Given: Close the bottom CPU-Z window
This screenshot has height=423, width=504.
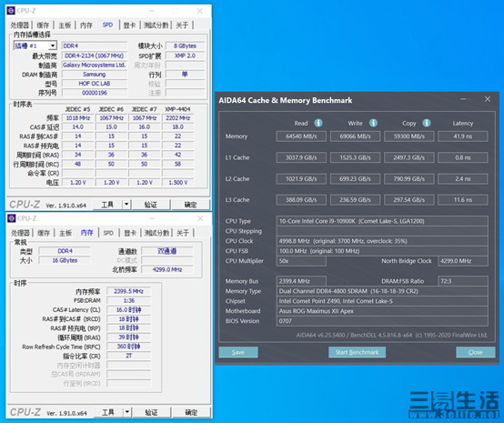Looking at the screenshot, I should tap(200, 218).
